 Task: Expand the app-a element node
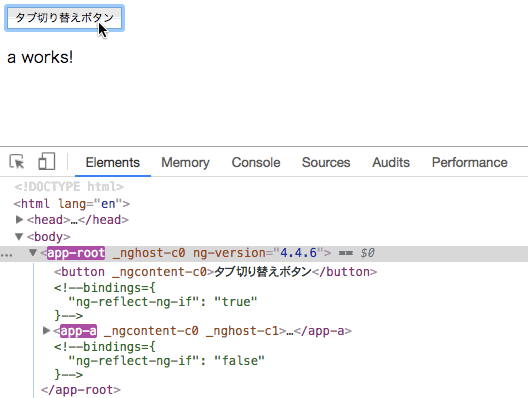point(46,331)
